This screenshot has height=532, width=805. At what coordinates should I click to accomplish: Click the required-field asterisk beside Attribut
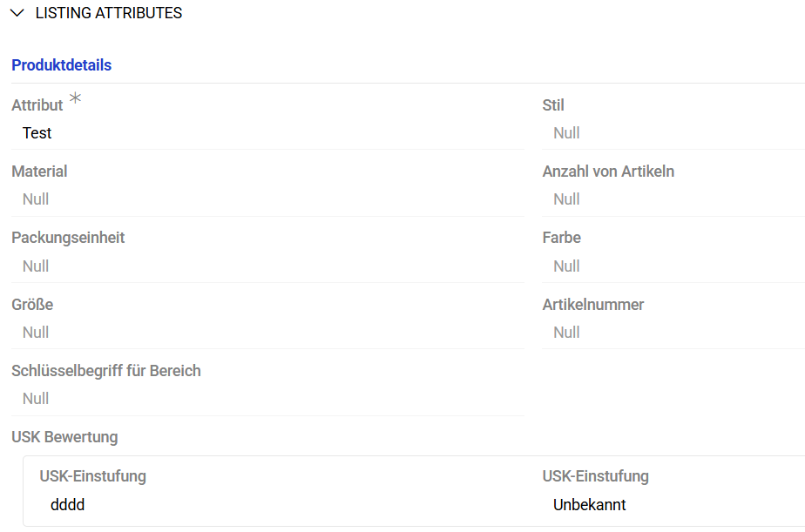click(x=75, y=98)
